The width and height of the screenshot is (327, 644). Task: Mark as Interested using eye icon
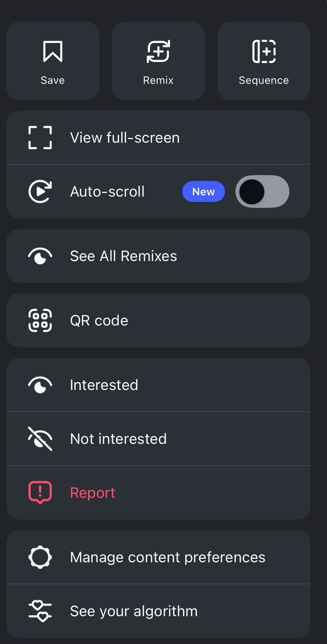click(x=40, y=385)
